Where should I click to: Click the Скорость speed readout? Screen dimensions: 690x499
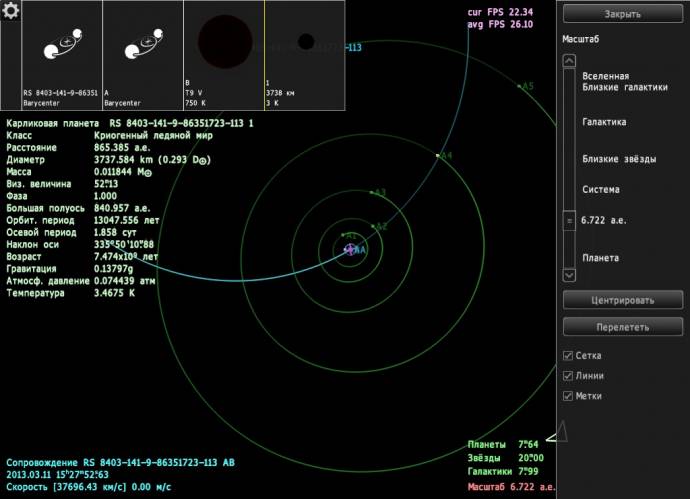coord(88,487)
